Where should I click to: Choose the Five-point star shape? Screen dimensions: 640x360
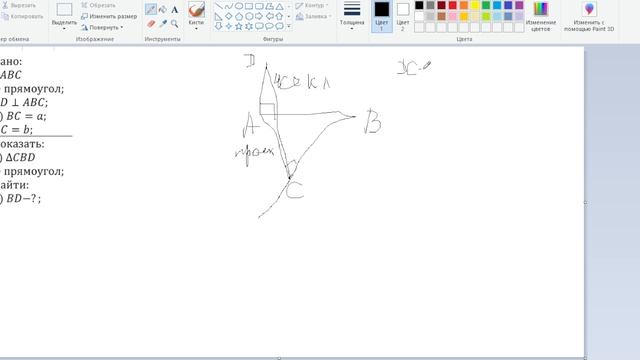coord(239,26)
